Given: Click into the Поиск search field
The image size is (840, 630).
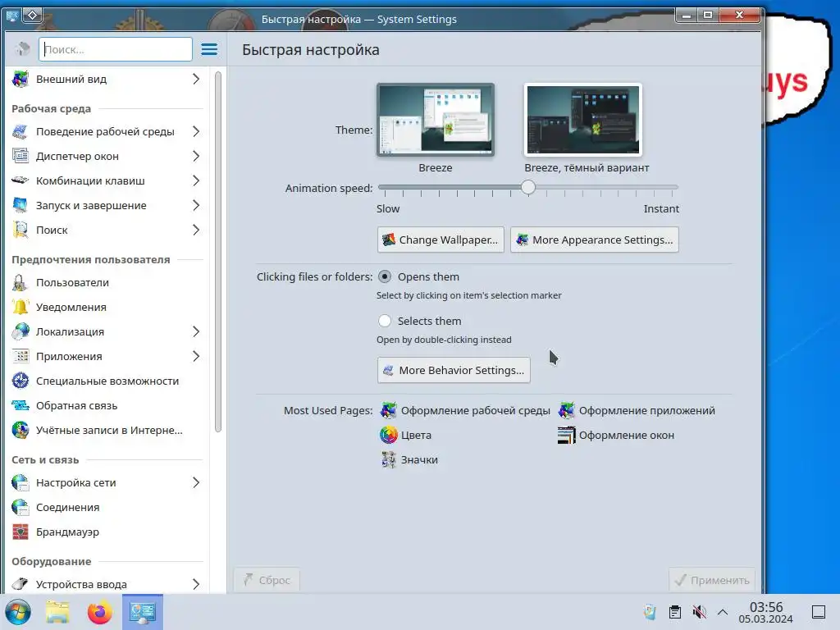Looking at the screenshot, I should pos(116,49).
